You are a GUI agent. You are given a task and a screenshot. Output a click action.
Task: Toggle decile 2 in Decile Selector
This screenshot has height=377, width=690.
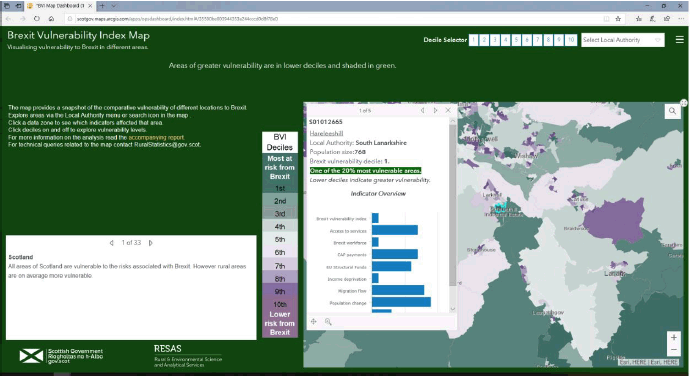coord(484,40)
